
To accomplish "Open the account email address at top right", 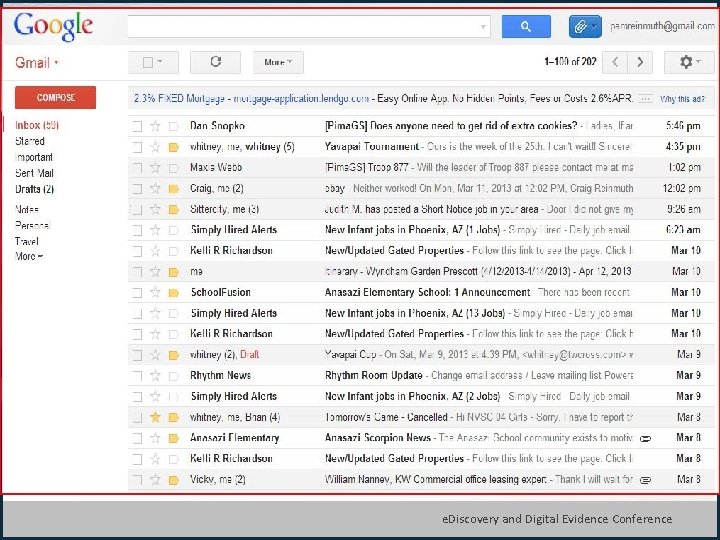I will click(x=662, y=26).
